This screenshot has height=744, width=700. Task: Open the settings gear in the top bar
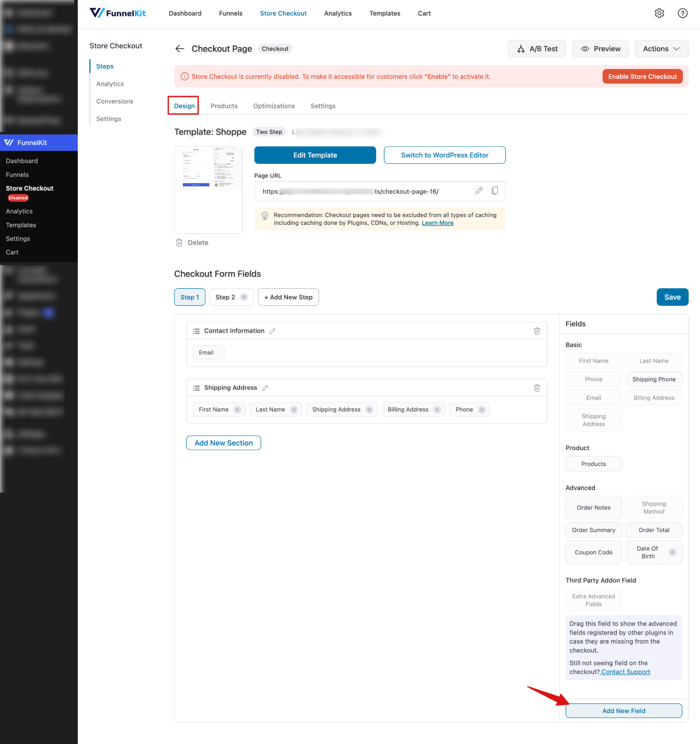659,13
